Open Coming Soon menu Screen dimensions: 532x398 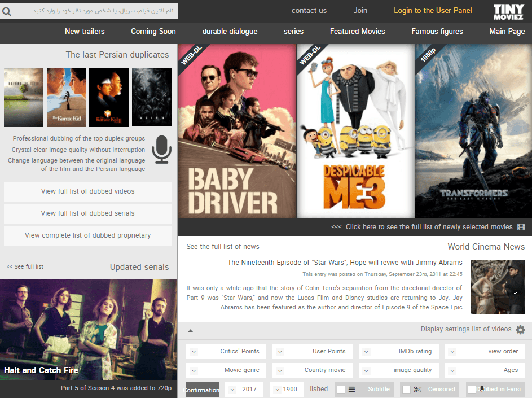coord(153,32)
